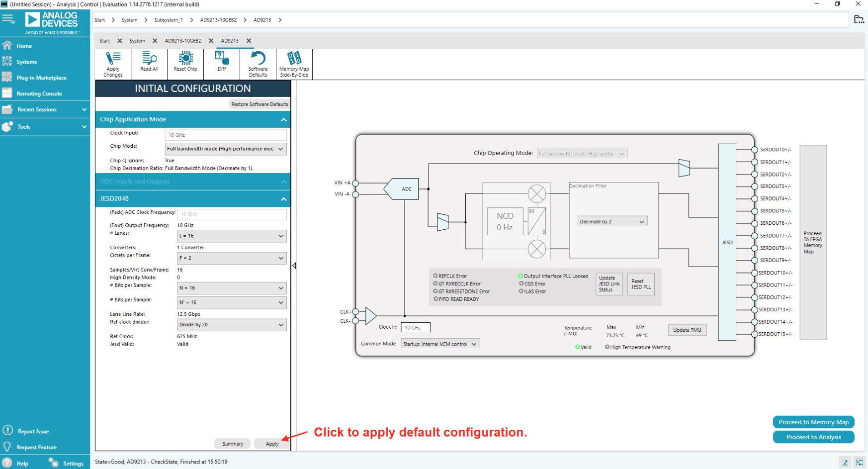This screenshot has height=469, width=868.
Task: Click the Remoting Console sidebar icon
Action: point(38,94)
